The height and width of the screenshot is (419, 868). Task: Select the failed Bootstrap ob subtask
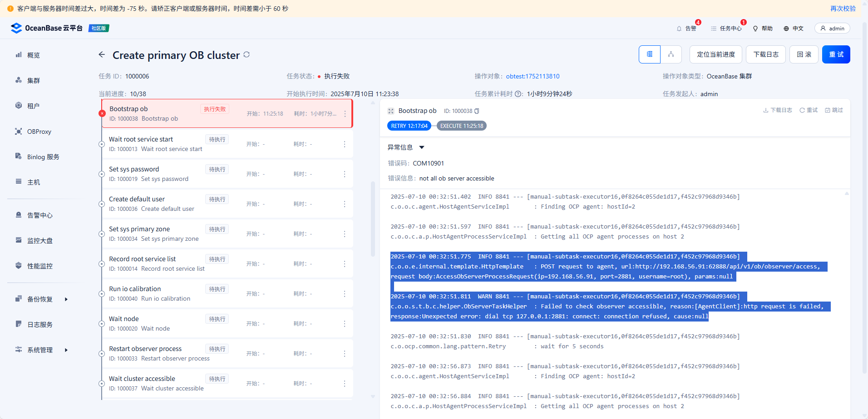(227, 113)
